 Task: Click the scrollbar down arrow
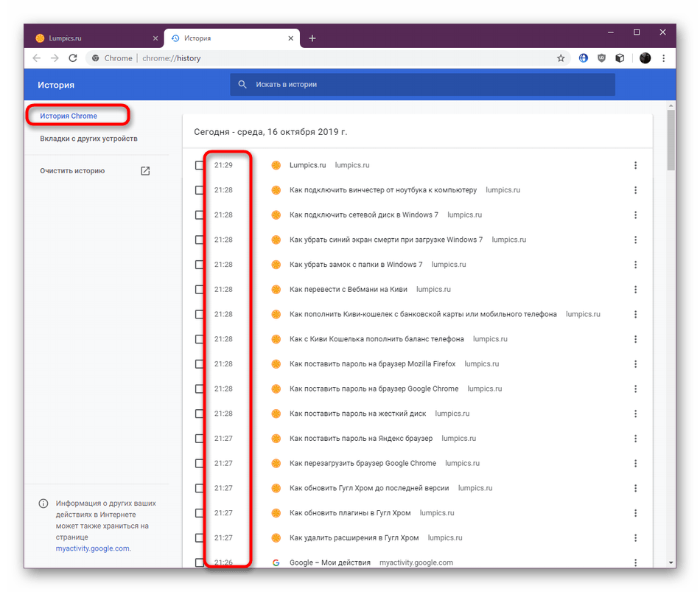(671, 563)
